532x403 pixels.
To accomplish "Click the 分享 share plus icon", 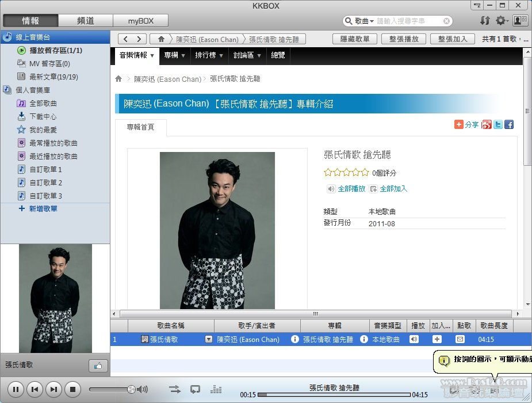I will point(459,124).
